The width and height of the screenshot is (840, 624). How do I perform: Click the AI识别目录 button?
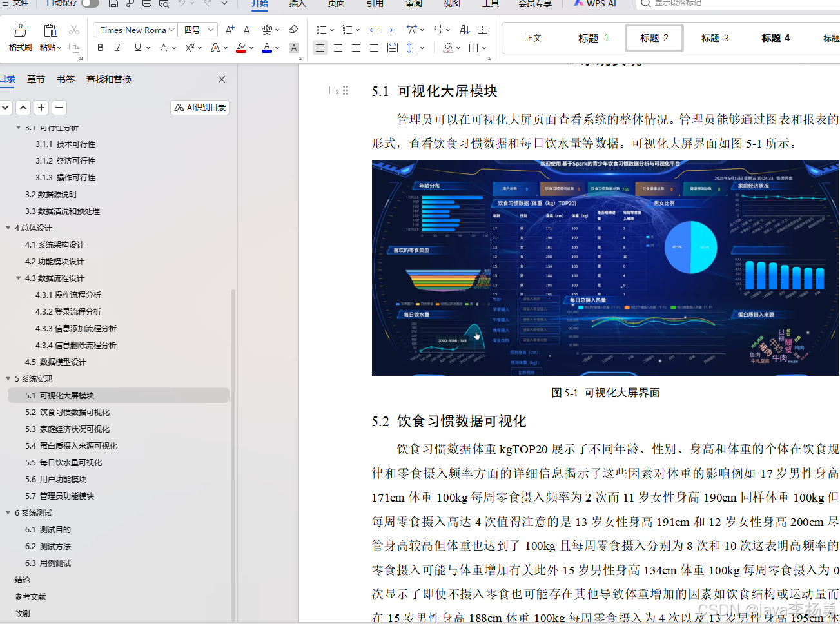tap(200, 108)
